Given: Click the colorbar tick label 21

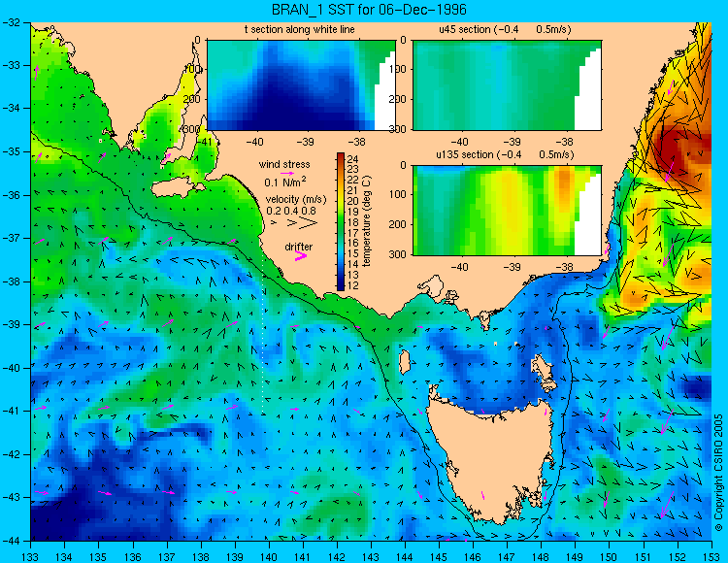Looking at the screenshot, I should (x=352, y=190).
